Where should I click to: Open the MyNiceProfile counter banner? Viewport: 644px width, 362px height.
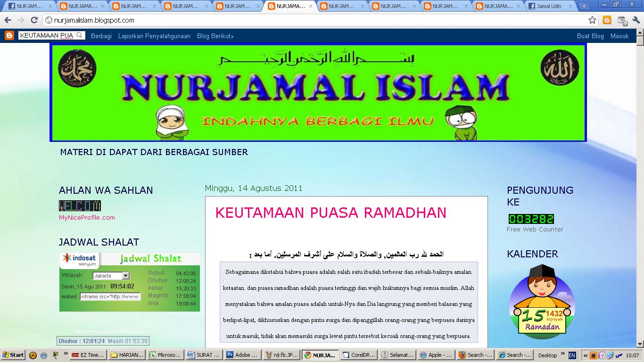click(x=80, y=206)
